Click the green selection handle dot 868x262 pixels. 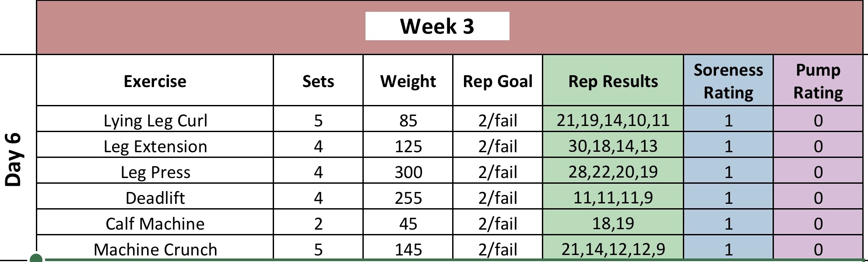36,259
